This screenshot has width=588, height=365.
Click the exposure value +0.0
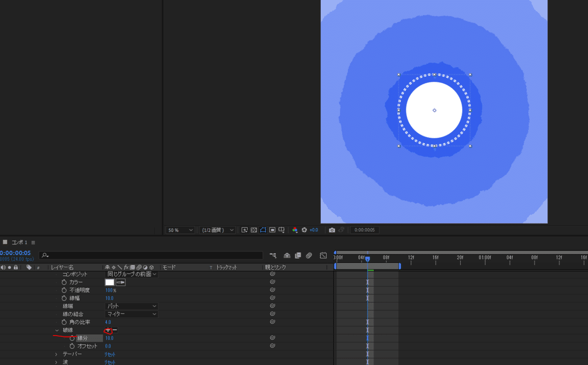point(314,230)
